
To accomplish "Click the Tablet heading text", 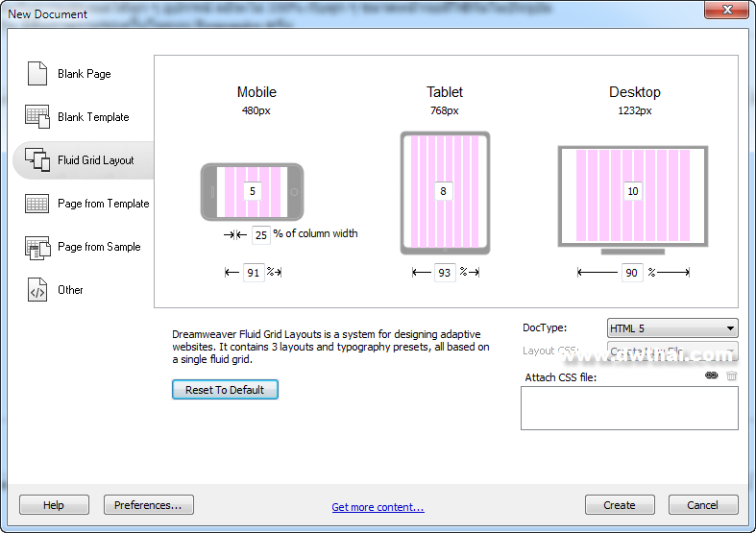I will tap(445, 92).
